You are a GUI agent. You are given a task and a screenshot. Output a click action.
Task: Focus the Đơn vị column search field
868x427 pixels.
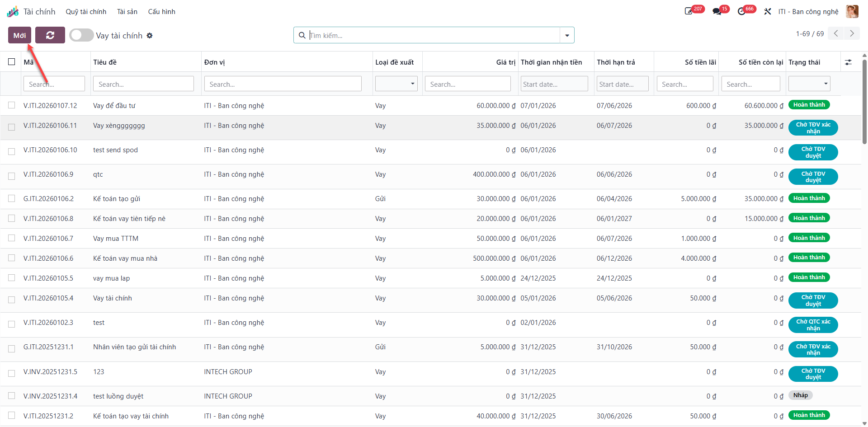(x=283, y=84)
